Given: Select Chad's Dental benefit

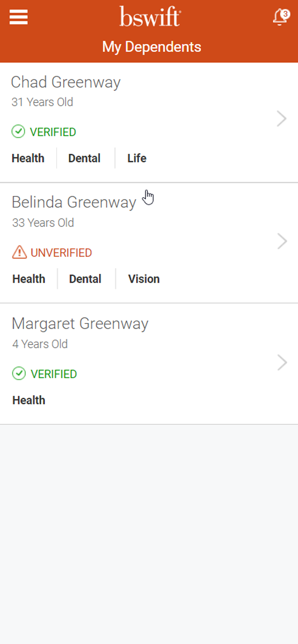Looking at the screenshot, I should coord(84,158).
